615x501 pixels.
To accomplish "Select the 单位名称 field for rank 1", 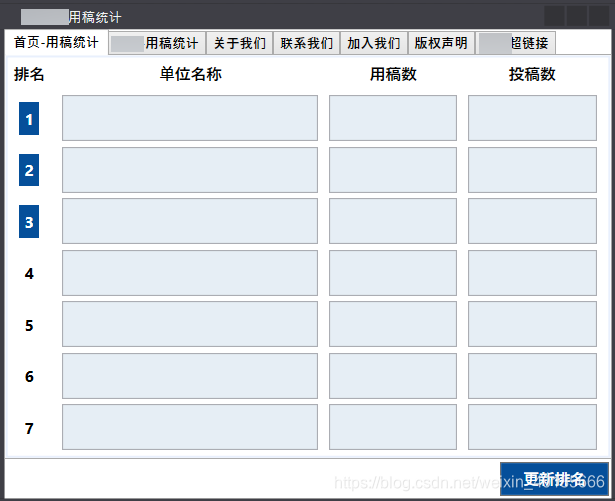I will tap(190, 118).
